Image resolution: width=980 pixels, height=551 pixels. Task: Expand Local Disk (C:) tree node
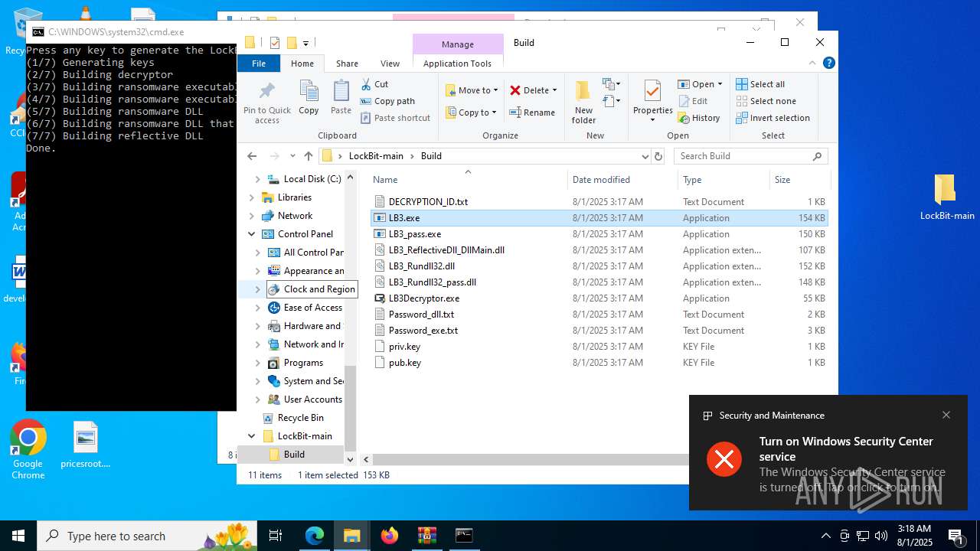257,179
